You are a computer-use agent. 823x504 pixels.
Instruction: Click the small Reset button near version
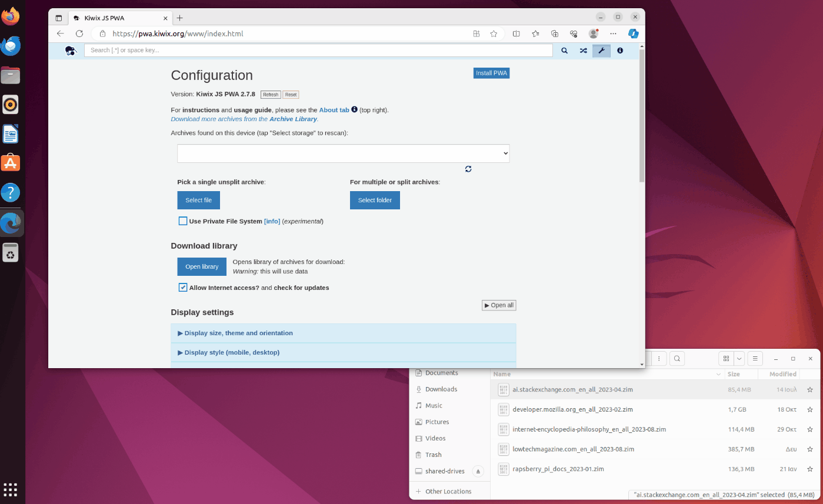click(x=291, y=95)
